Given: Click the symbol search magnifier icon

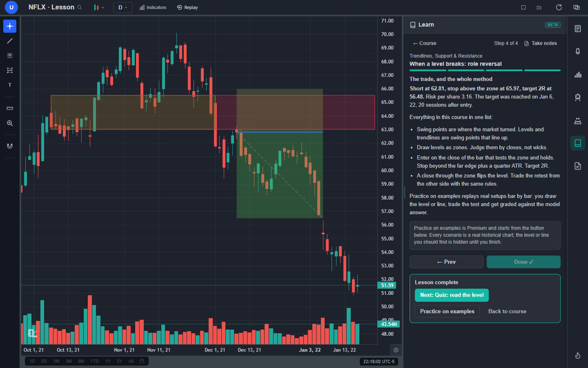Looking at the screenshot, I should pos(80,7).
